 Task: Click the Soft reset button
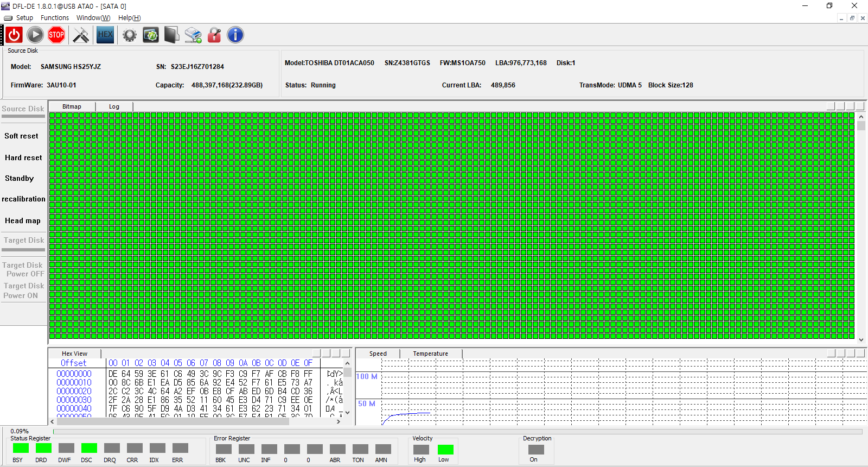[22, 136]
